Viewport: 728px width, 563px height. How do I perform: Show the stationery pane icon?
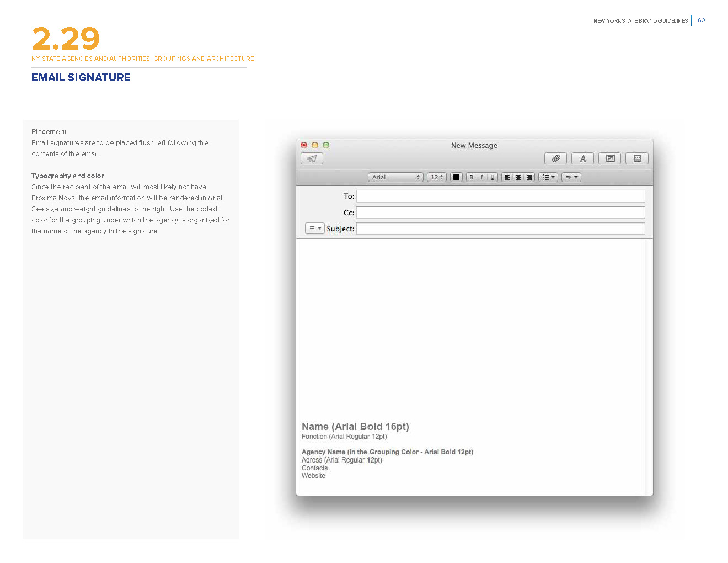click(x=637, y=158)
